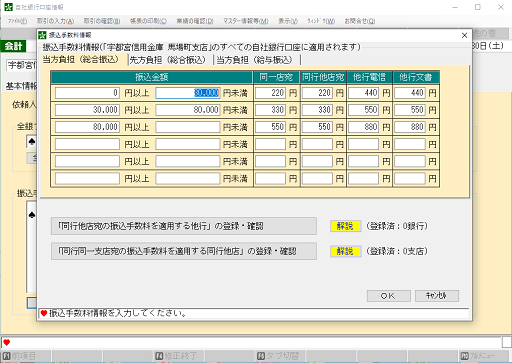Click 同一店宛 fee 550 in row 3
Viewport: 512px width, 363px height.
(x=270, y=127)
